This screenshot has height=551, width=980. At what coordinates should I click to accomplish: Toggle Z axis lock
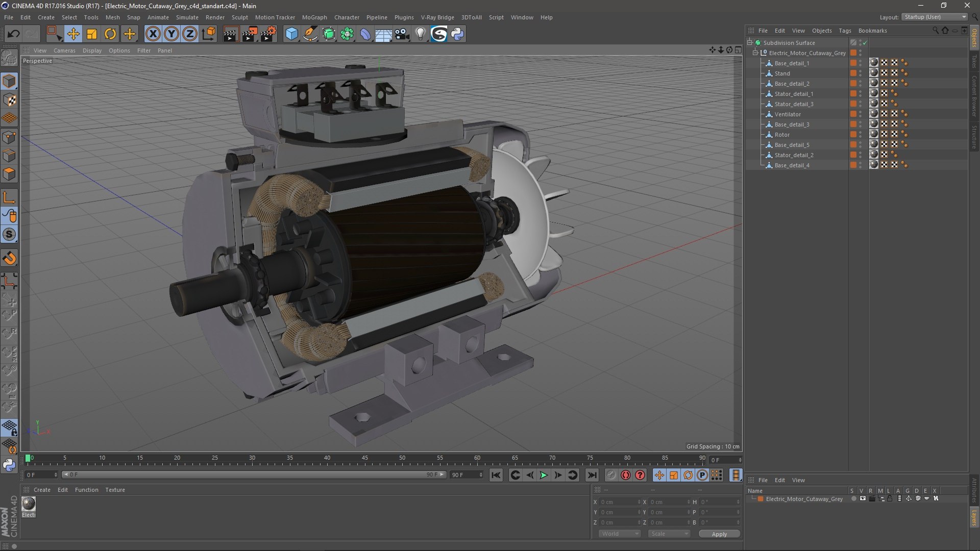point(190,34)
